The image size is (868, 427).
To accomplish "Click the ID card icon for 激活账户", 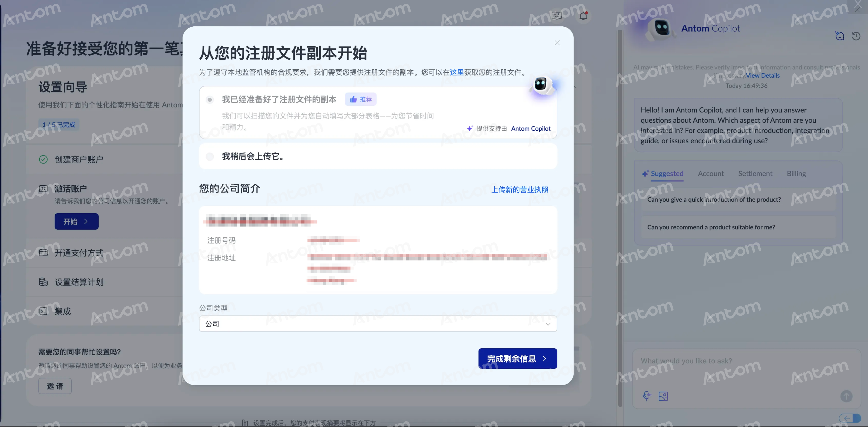I will (43, 188).
